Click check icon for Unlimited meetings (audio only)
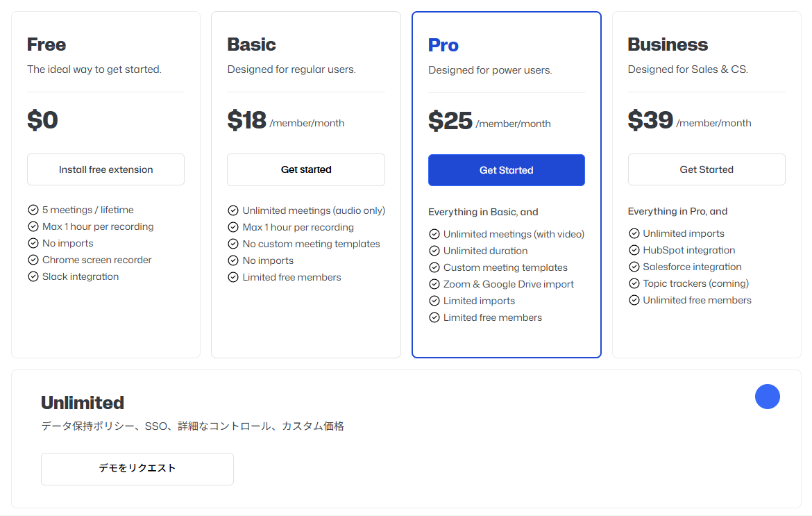Viewport: 812px width, 516px height. click(233, 210)
